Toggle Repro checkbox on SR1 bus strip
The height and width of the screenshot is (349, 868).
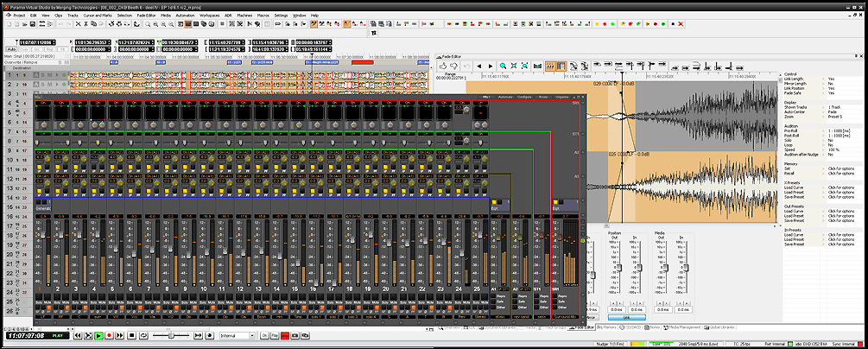tap(554, 295)
